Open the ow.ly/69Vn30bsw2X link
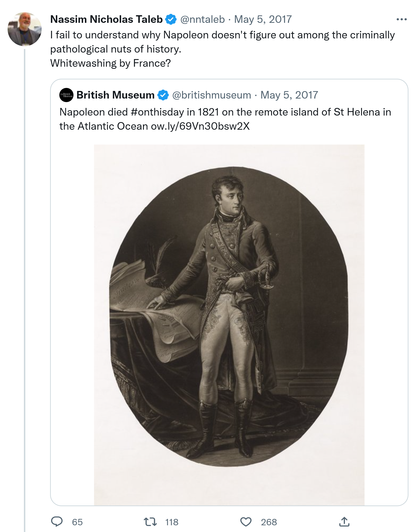The width and height of the screenshot is (415, 532). 200,126
